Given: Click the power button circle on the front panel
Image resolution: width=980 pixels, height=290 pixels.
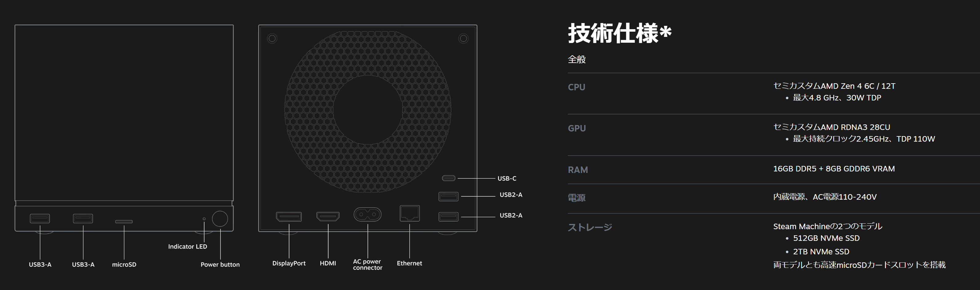Looking at the screenshot, I should click(220, 219).
